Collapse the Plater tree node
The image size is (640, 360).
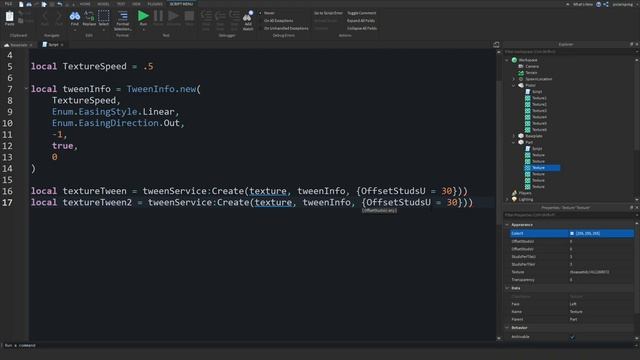(514, 85)
